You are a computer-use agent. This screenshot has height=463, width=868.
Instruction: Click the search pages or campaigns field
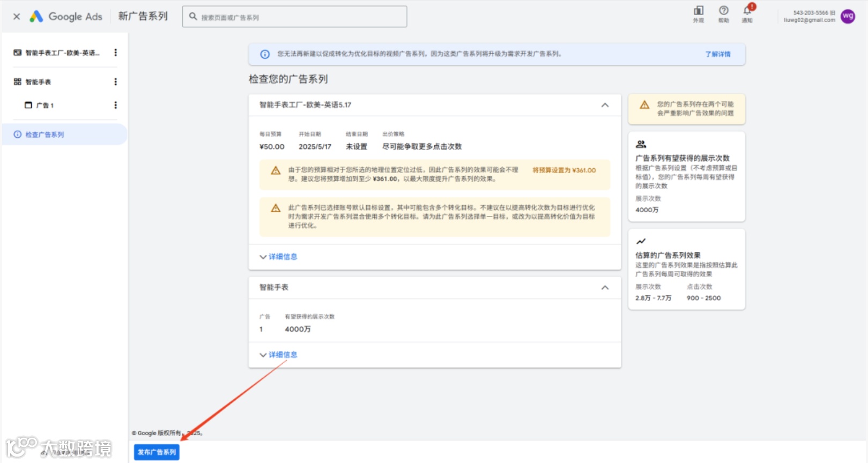click(294, 17)
